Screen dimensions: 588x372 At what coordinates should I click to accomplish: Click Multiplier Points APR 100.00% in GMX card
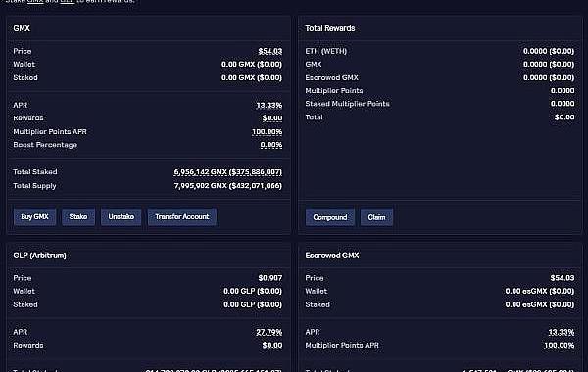pos(267,132)
